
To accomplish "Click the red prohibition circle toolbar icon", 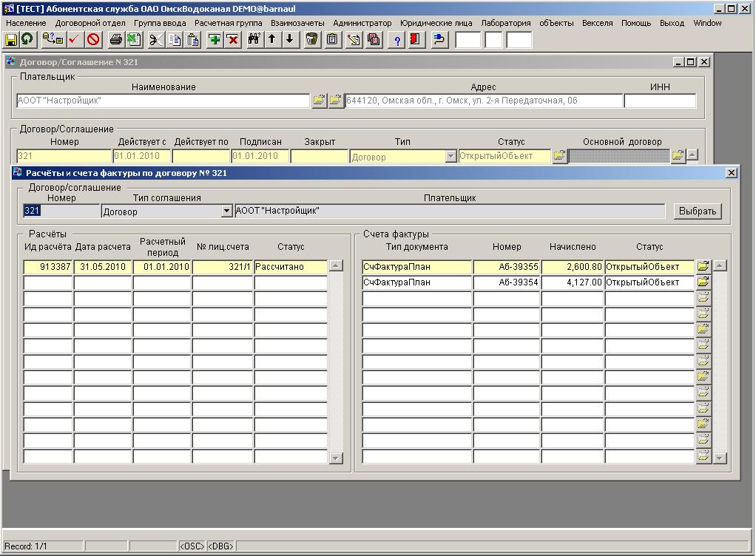I will [x=93, y=40].
